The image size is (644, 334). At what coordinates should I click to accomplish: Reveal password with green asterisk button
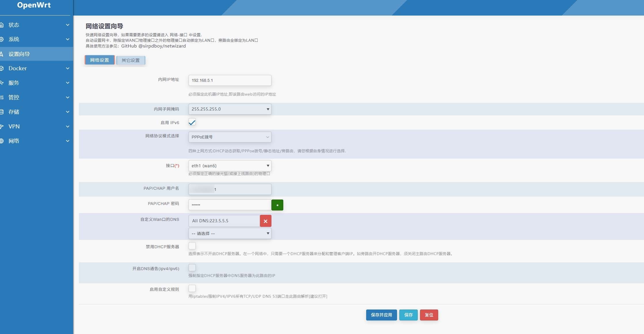click(277, 205)
